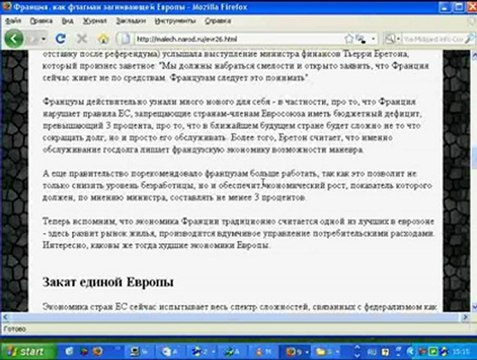Click the feed/tool icon beside the bookmark star
Image resolution: width=477 pixels, height=360 pixels.
[x=361, y=39]
